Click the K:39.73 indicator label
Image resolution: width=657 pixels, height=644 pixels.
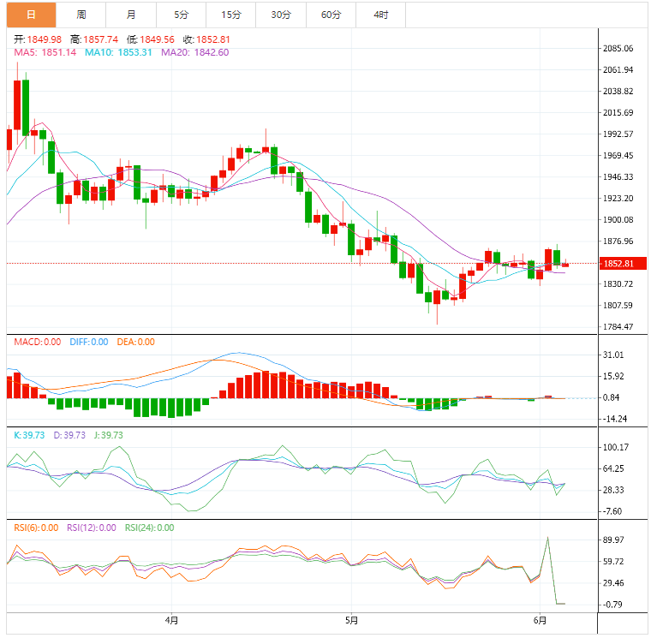pos(29,435)
